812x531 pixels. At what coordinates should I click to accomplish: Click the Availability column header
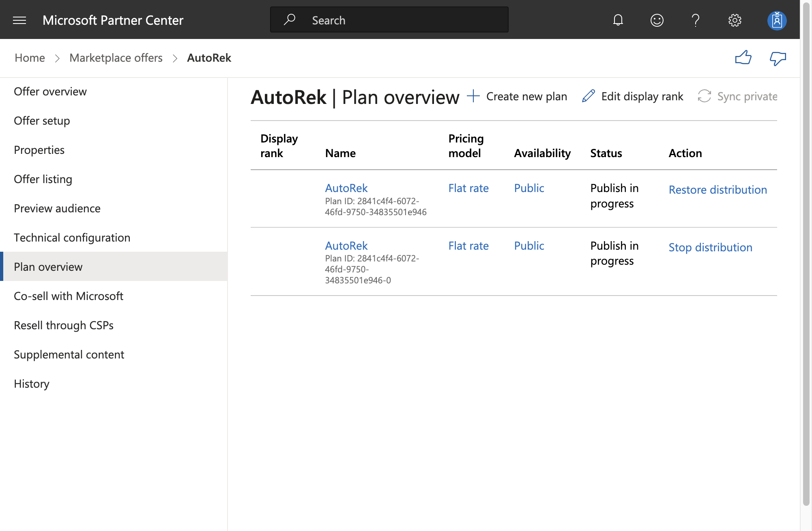542,153
